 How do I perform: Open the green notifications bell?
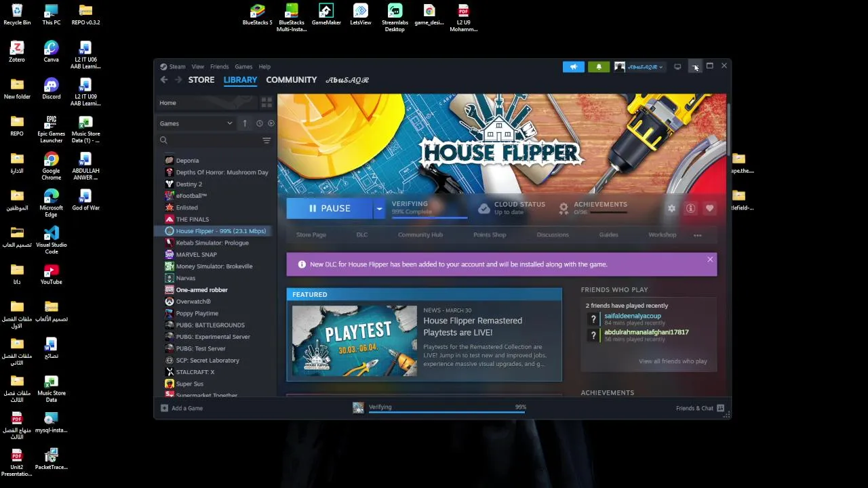point(599,66)
